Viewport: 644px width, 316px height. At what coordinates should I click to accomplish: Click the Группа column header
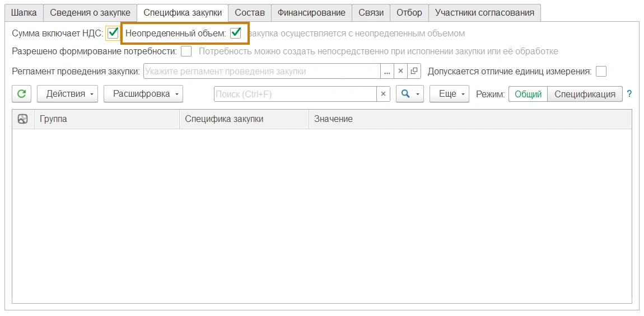(107, 119)
